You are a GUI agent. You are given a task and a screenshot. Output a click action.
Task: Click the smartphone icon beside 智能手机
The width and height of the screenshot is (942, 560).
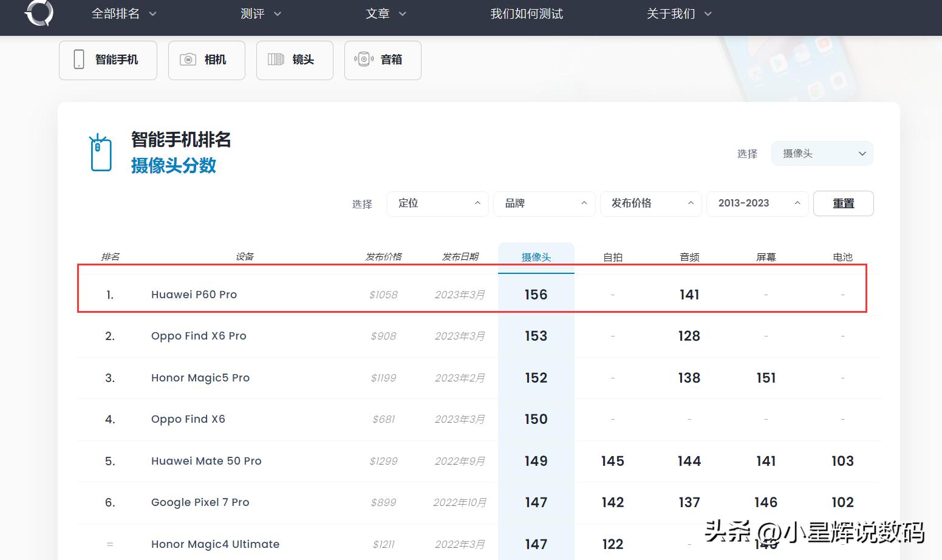(78, 60)
